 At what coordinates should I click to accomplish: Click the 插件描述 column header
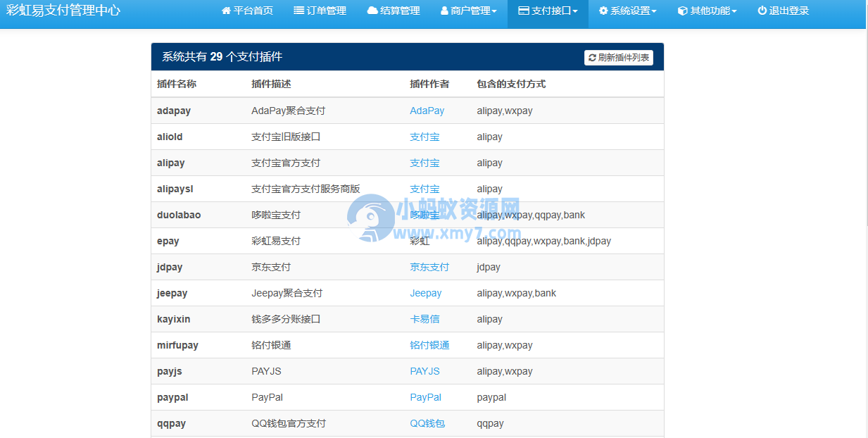point(271,84)
